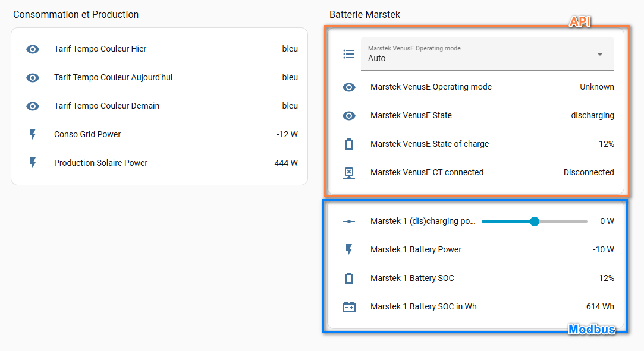Click the dropdown arrow of the Operating mode selector
Screen dimensions: 644x351
tap(600, 54)
